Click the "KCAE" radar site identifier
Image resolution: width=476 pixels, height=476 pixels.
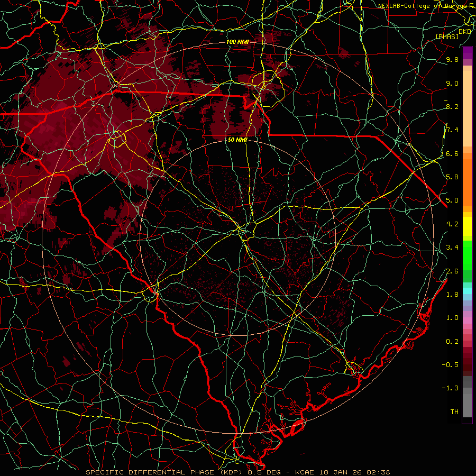point(305,472)
